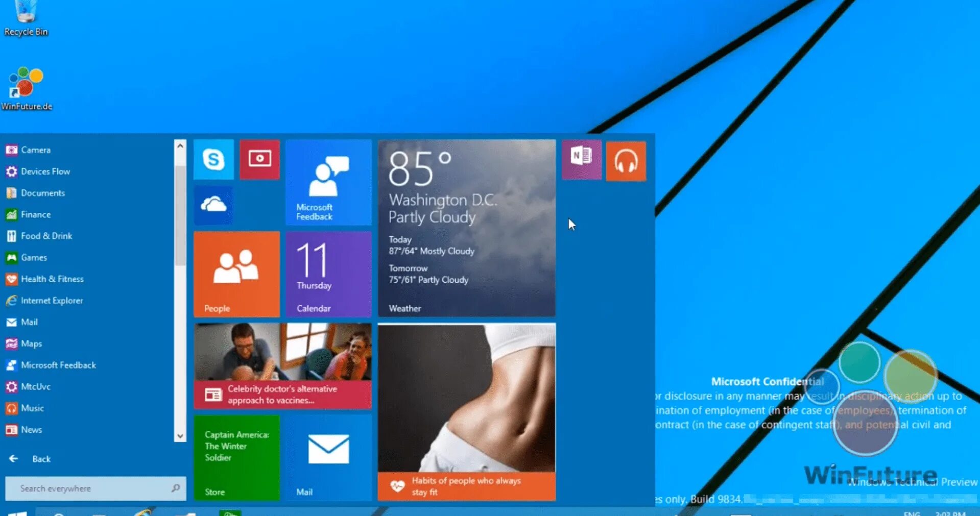Open the OneDrive cloud tile
This screenshot has width=980, height=516.
213,205
